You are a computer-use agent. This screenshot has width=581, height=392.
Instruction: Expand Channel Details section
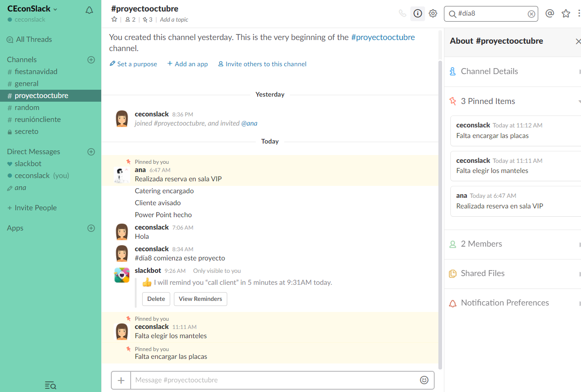coord(489,71)
